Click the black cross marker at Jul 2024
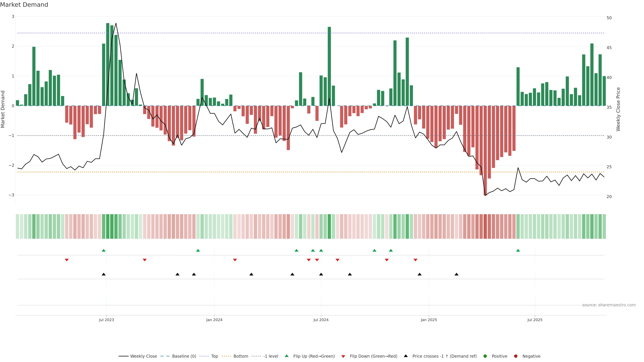 pyautogui.click(x=321, y=274)
